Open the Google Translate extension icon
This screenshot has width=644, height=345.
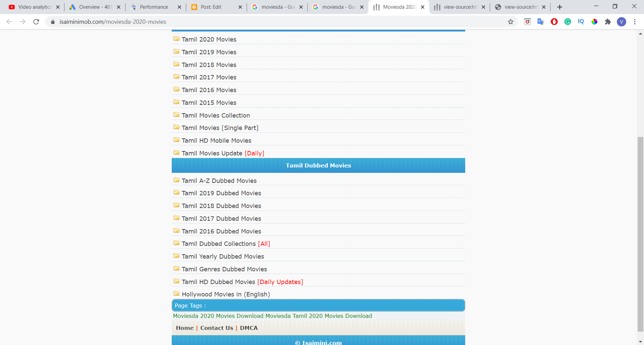[541, 22]
